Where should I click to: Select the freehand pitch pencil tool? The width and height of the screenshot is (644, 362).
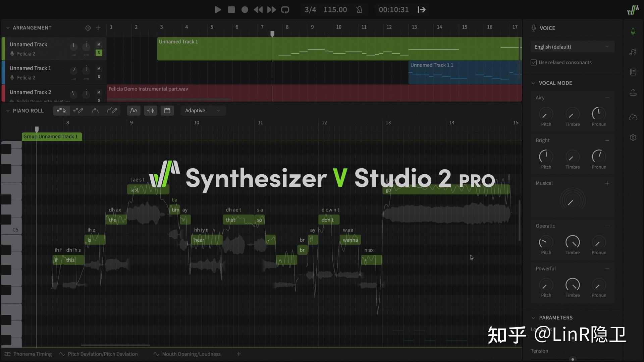[x=112, y=111]
